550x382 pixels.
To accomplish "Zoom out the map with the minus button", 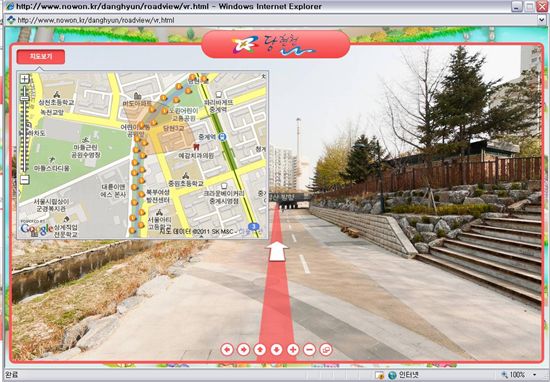I will (x=25, y=180).
